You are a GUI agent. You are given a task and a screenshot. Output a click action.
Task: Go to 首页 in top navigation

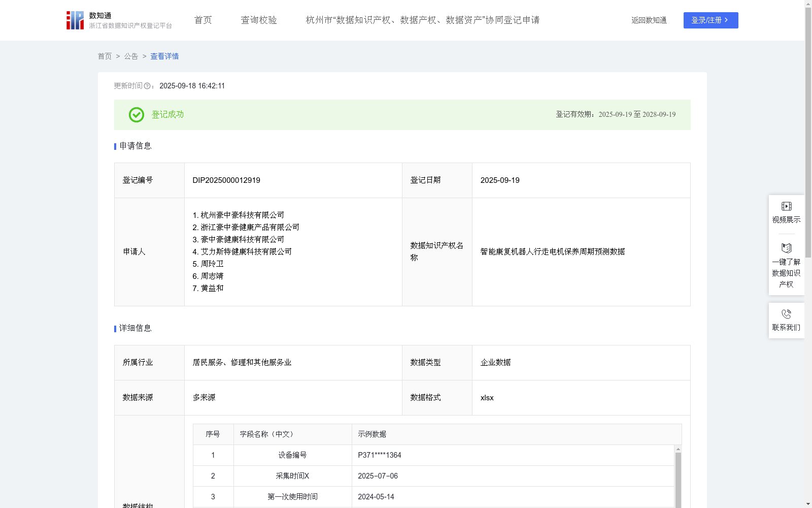(203, 20)
